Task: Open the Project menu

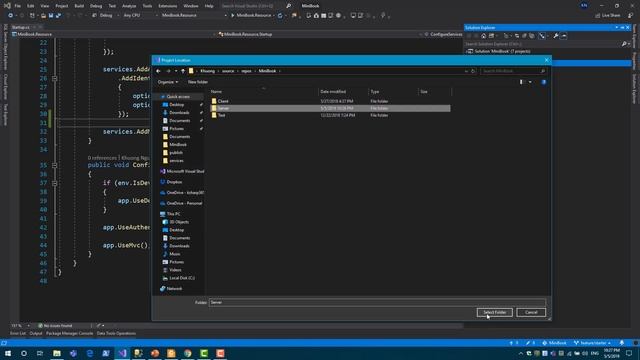Action: pos(62,6)
